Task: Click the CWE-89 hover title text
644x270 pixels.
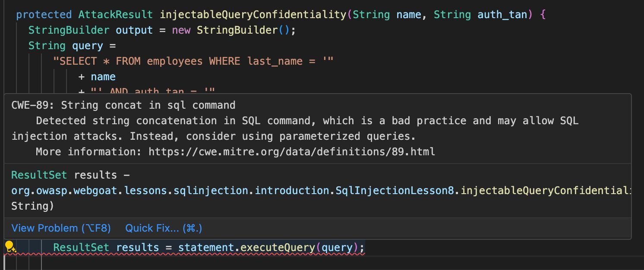Action: pyautogui.click(x=123, y=105)
